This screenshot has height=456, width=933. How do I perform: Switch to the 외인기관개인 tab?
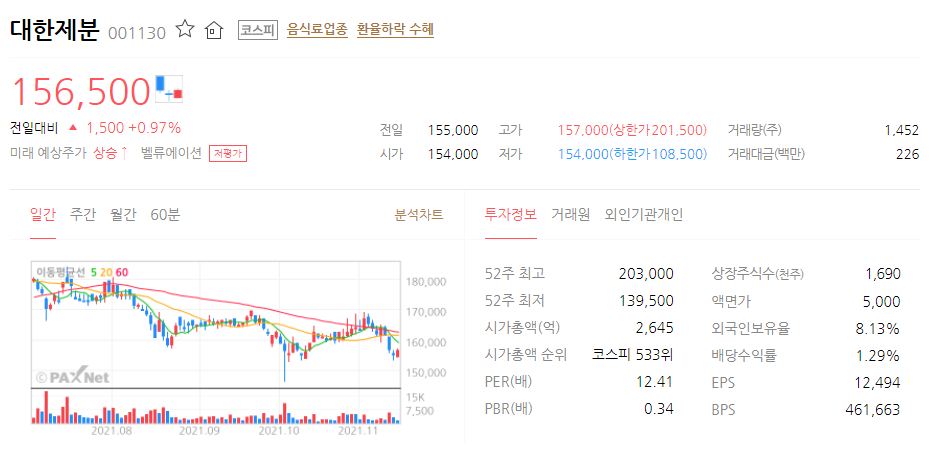point(644,215)
